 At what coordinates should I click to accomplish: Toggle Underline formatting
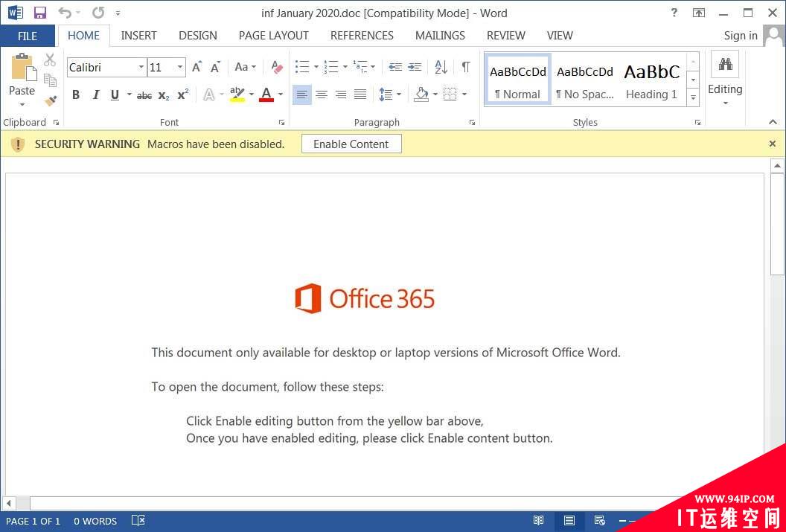[x=115, y=94]
